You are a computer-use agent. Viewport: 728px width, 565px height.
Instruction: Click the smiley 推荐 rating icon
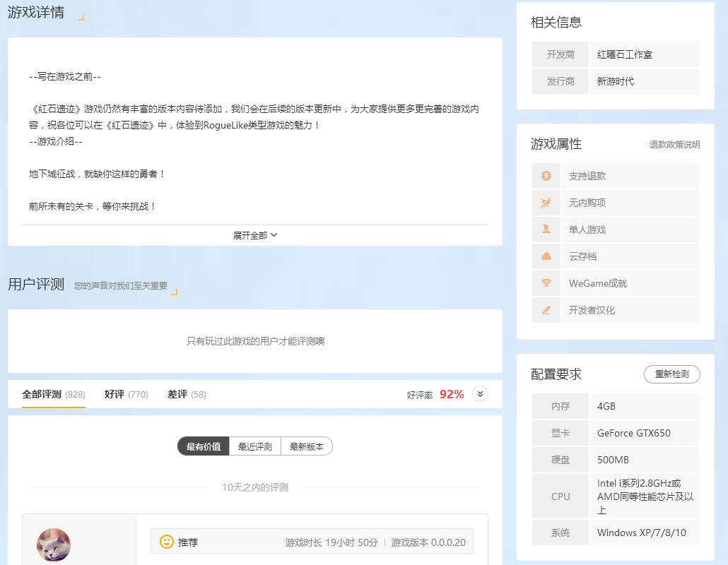(x=165, y=541)
